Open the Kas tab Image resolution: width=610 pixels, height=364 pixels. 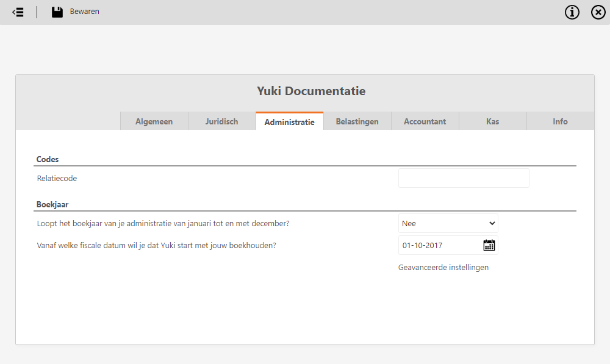492,121
